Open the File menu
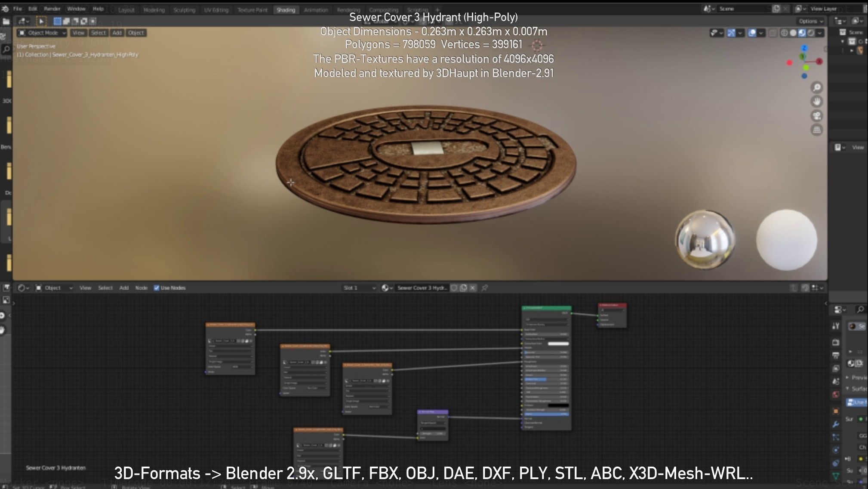 click(x=18, y=9)
